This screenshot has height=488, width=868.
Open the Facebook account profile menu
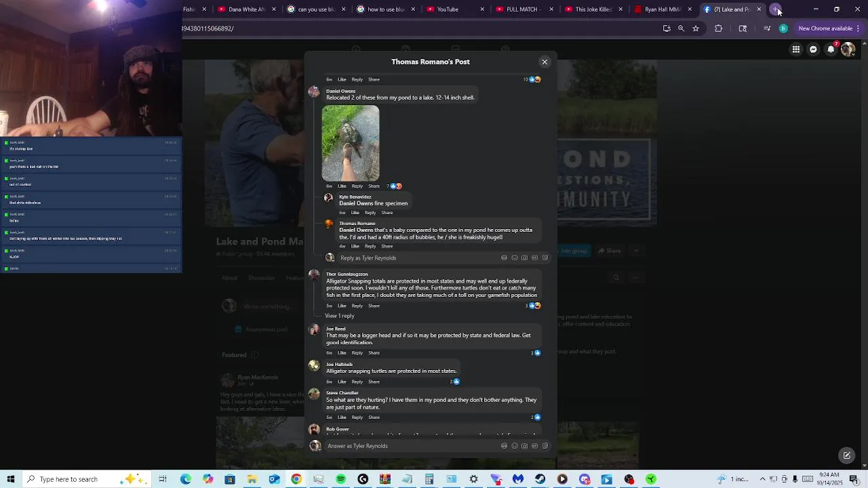pyautogui.click(x=848, y=49)
